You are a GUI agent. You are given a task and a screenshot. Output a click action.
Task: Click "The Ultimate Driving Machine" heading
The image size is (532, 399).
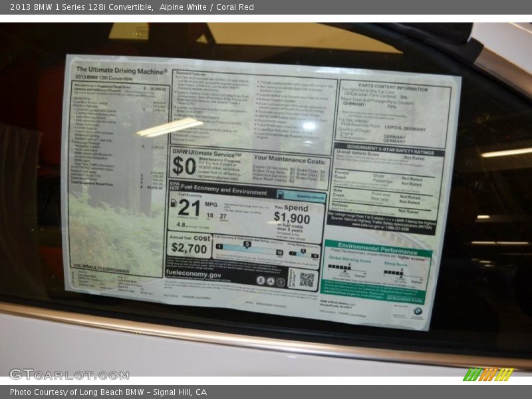click(122, 70)
